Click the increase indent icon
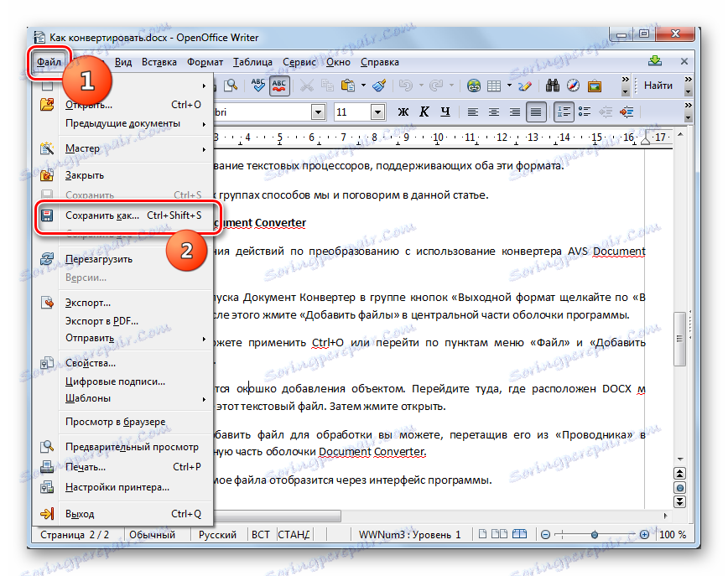Image resolution: width=728 pixels, height=576 pixels. point(627,112)
